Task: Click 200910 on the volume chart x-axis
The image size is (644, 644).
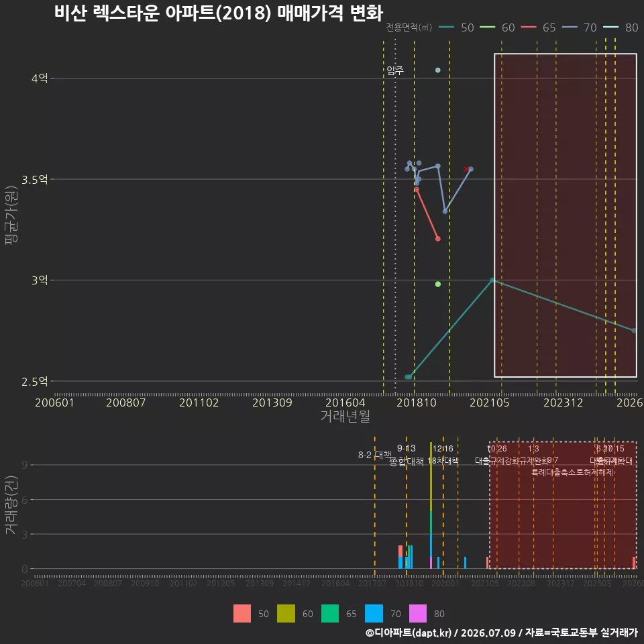Action: pos(145,583)
